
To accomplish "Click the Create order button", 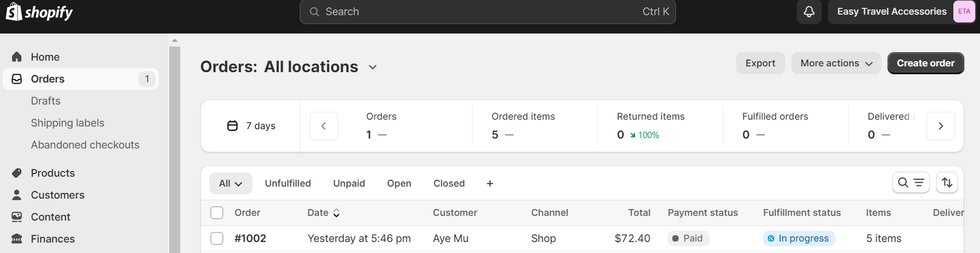I will pyautogui.click(x=925, y=63).
